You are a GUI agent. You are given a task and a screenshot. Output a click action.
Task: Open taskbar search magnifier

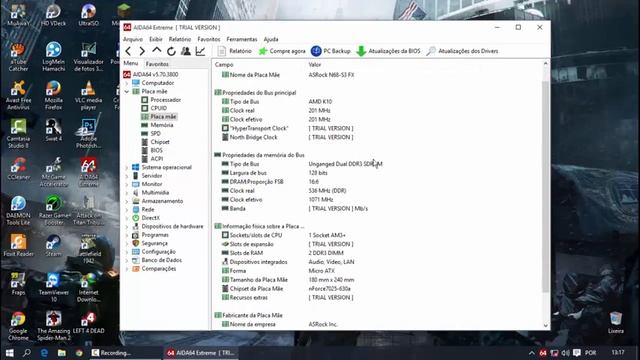[x=27, y=353]
